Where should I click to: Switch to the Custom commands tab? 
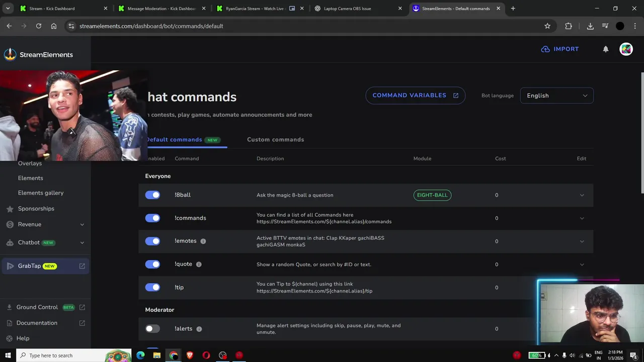276,140
